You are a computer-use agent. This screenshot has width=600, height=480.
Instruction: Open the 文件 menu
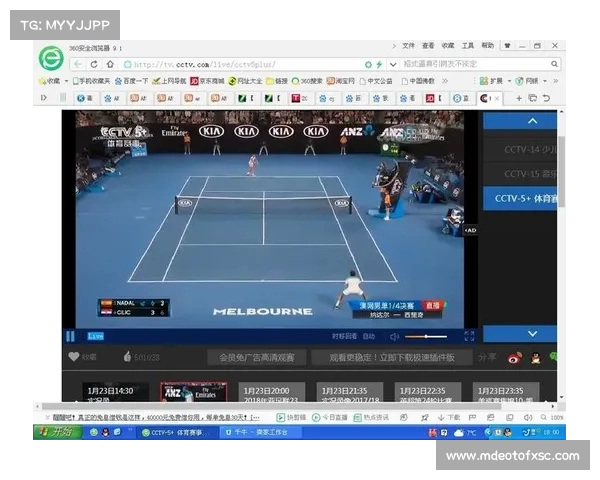[408, 46]
